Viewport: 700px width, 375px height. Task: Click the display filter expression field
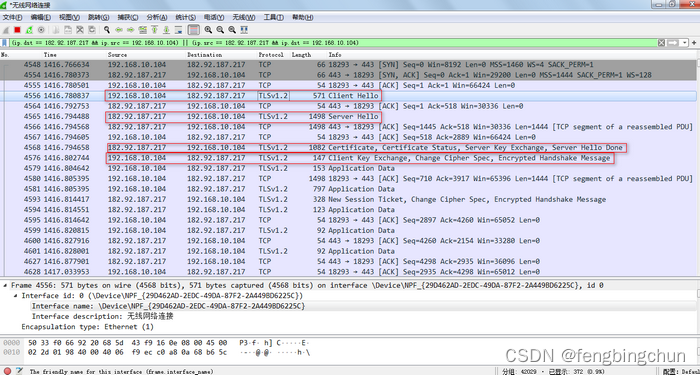point(333,43)
